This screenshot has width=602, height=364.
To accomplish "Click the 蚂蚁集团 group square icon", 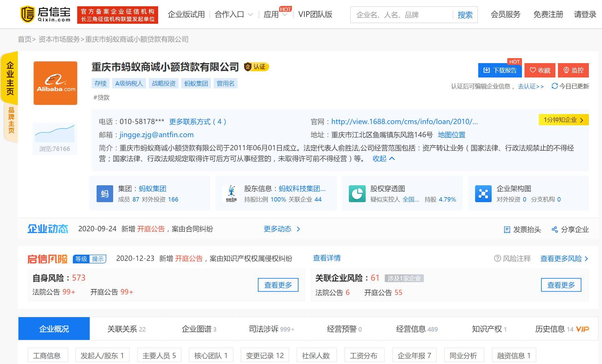I will click(105, 193).
